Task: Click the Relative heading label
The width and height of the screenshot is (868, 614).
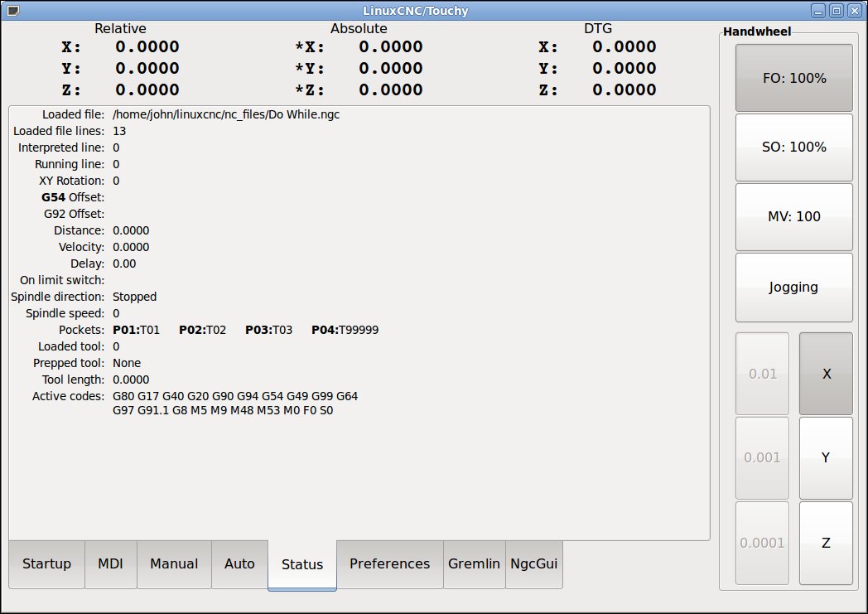Action: [120, 29]
